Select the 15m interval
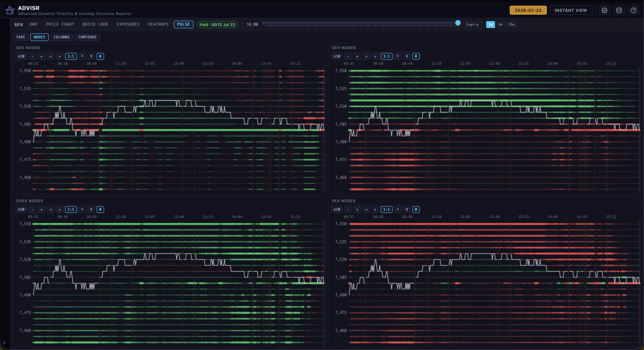Screen dimensions: 644x350 (511, 25)
